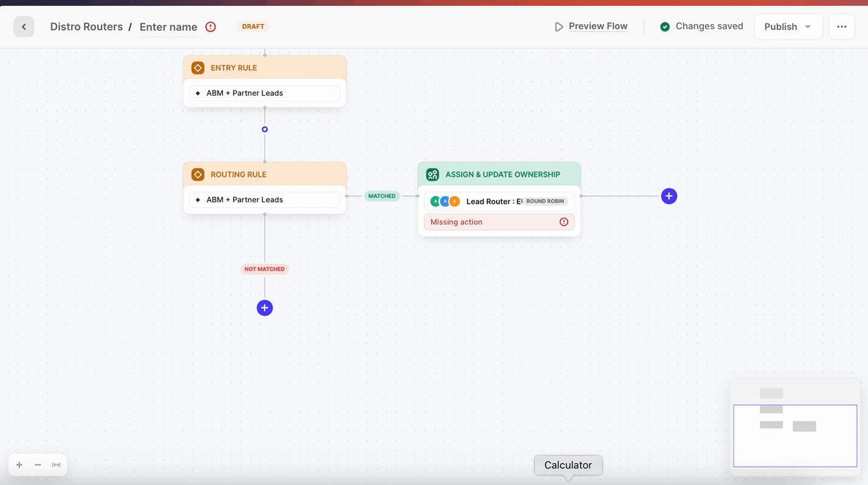Open the Distro Routers breadcrumb

point(86,27)
